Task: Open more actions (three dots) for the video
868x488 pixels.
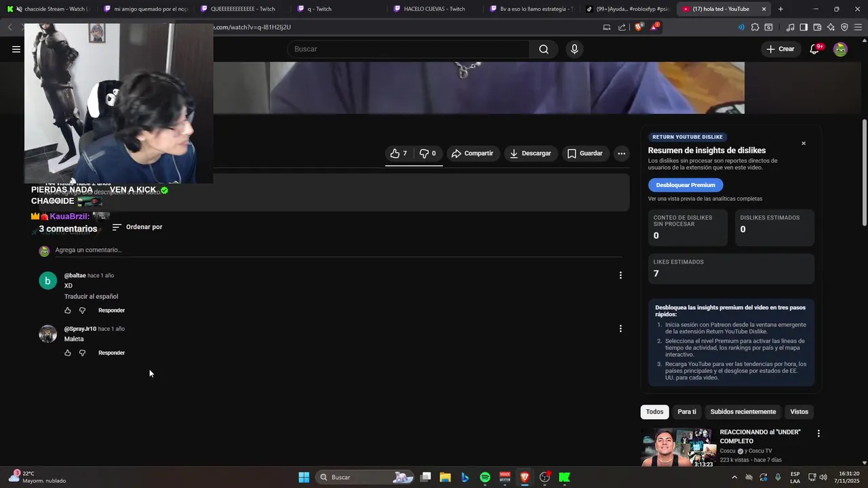Action: (621, 153)
